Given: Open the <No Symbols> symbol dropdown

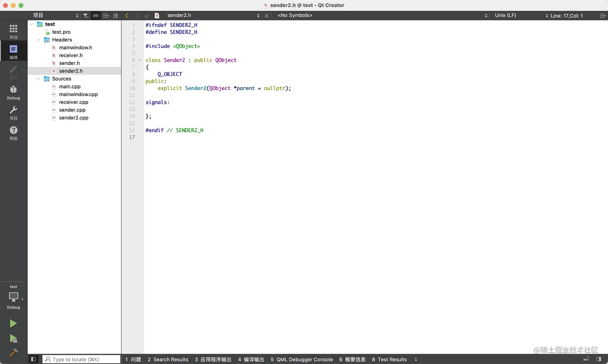Looking at the screenshot, I should (382, 16).
